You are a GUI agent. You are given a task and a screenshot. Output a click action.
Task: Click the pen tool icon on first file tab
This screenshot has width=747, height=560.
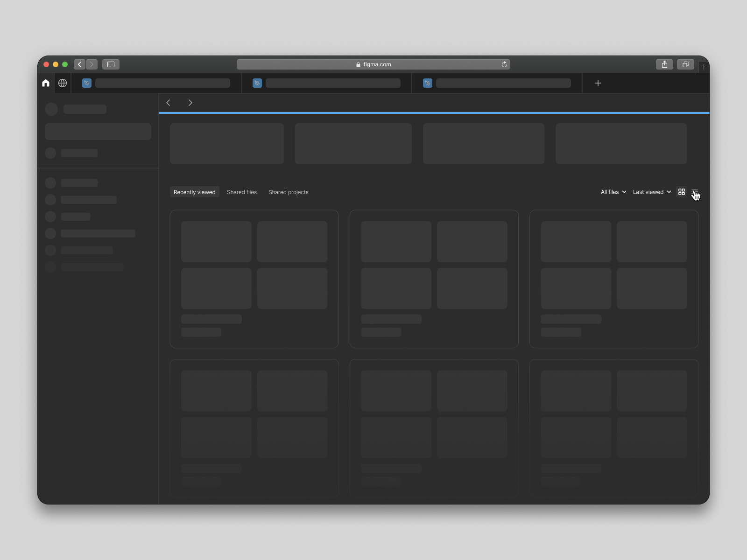coord(86,83)
